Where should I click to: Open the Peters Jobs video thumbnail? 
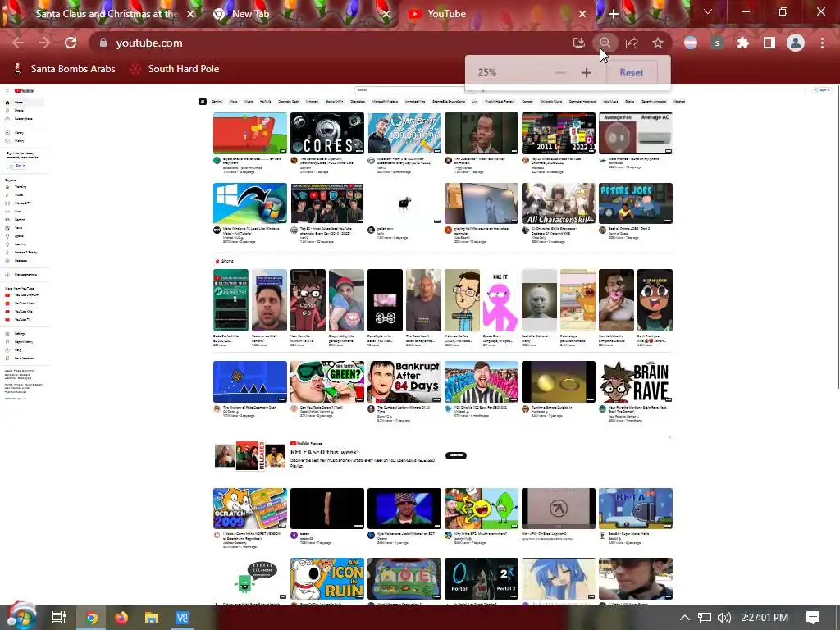point(636,203)
